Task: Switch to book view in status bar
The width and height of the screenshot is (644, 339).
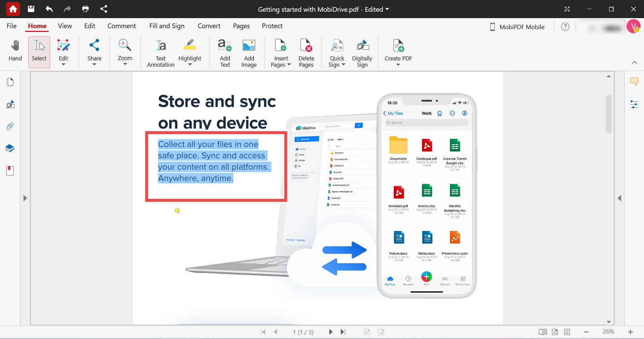Action: pos(543,332)
